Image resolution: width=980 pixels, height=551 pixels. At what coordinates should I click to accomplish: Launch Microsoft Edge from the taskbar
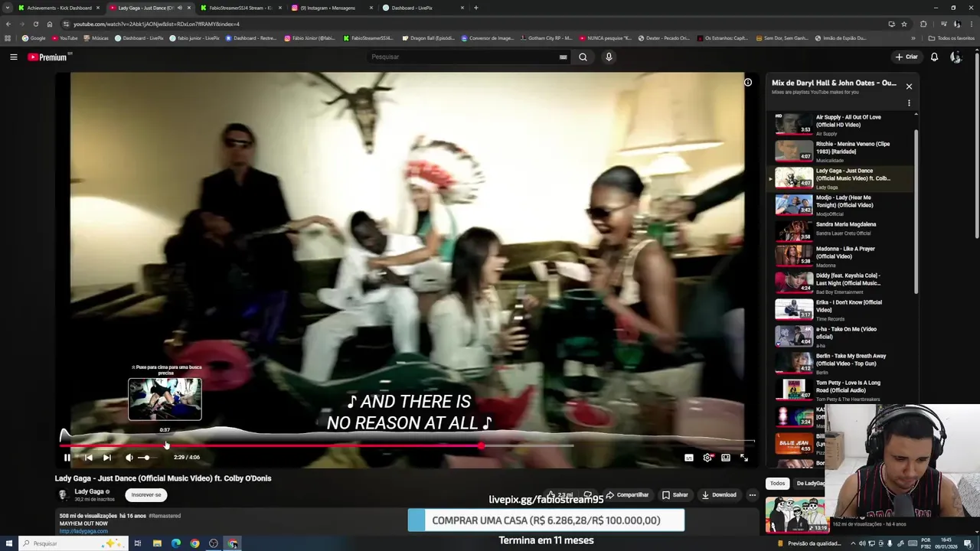(x=176, y=543)
